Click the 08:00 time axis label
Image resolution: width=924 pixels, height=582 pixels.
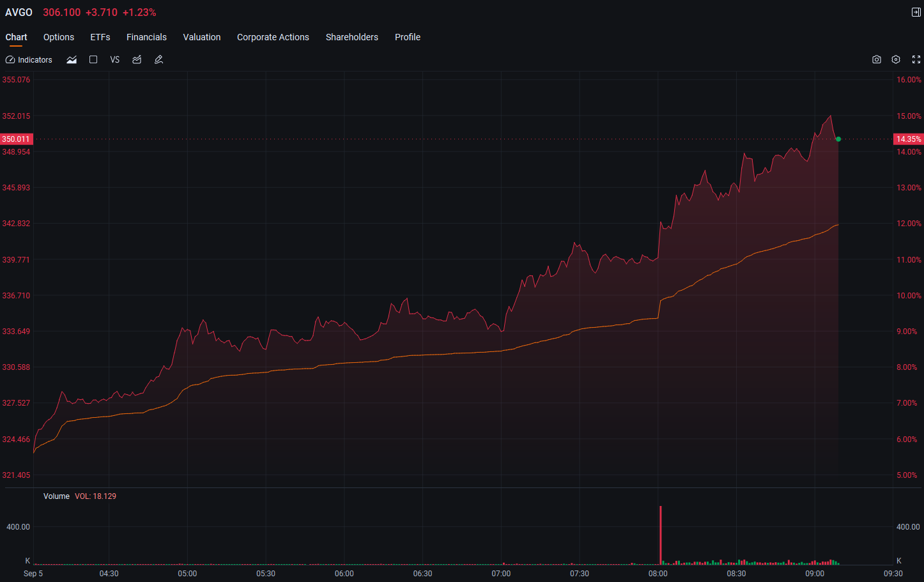pyautogui.click(x=658, y=574)
